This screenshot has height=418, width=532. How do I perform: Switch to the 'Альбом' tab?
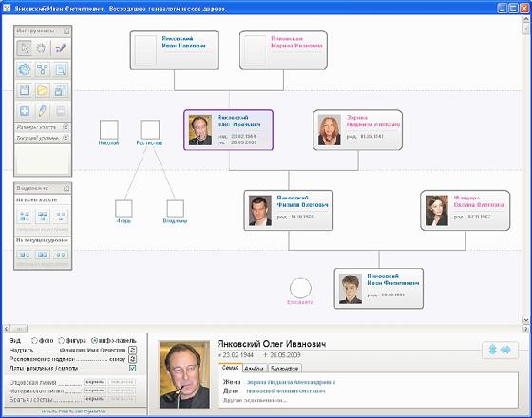click(255, 369)
